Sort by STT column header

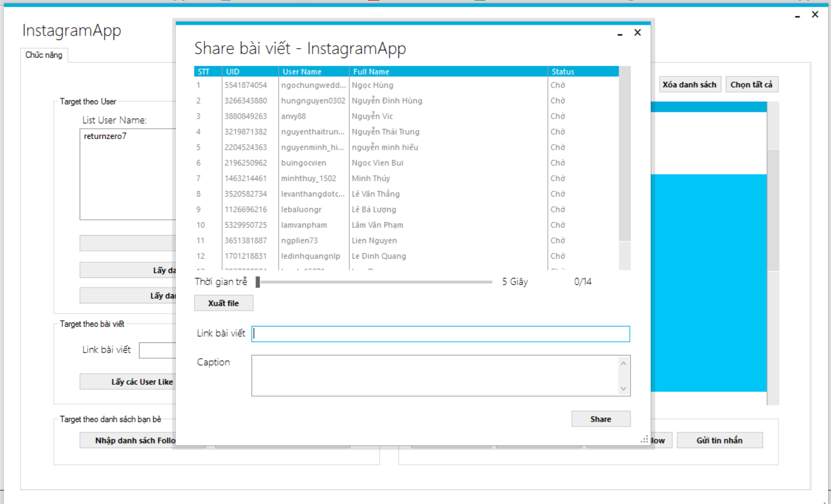point(207,72)
